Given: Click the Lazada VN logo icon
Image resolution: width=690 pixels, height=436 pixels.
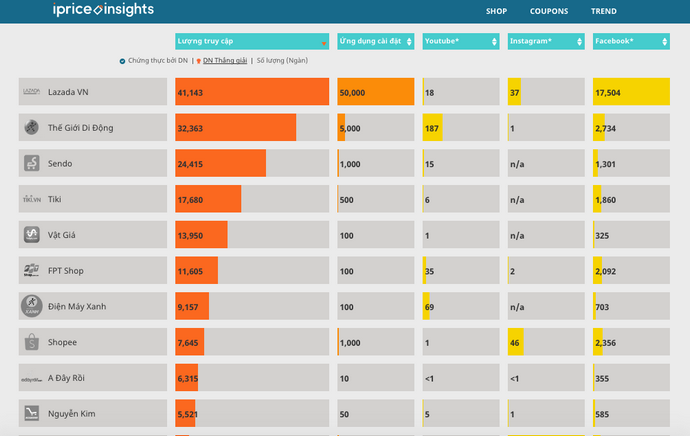Looking at the screenshot, I should (x=31, y=92).
